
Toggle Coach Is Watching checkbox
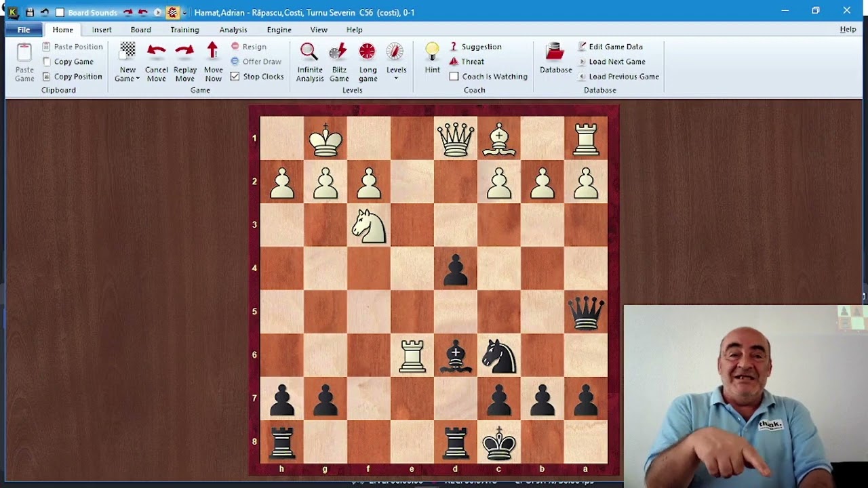coord(454,77)
